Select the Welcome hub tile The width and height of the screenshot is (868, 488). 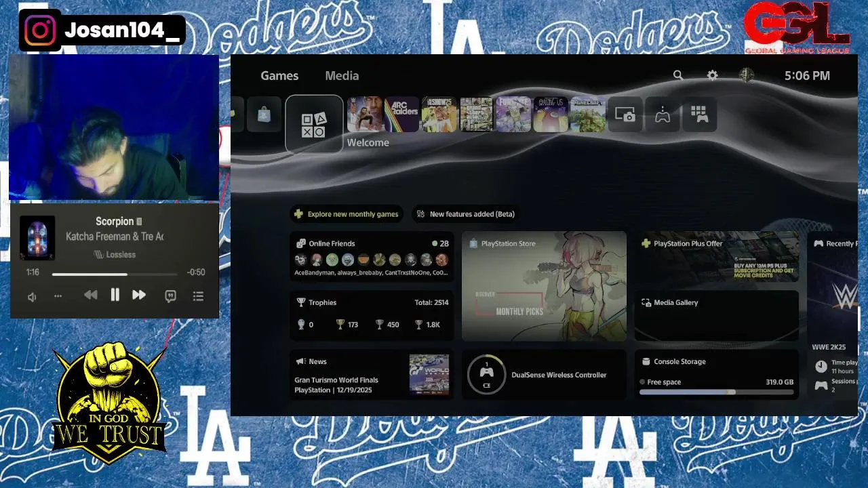pos(314,124)
